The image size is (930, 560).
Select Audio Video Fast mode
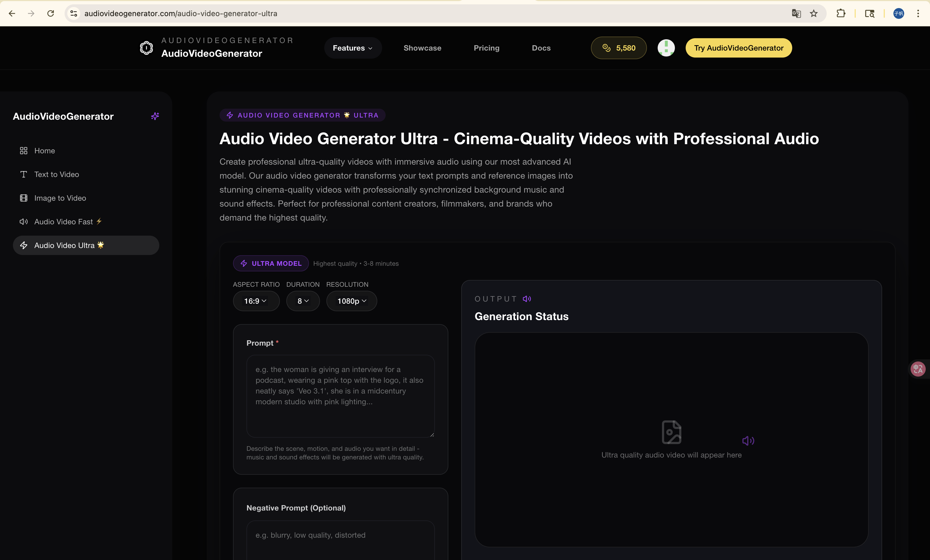pos(23,222)
